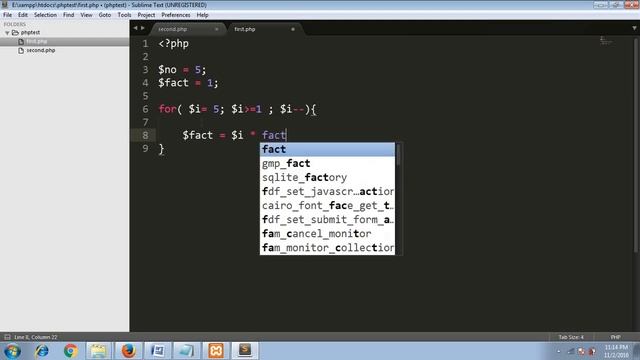The image size is (640, 360).
Task: Choose 'fact' autocomplete suggestion
Action: click(x=327, y=149)
